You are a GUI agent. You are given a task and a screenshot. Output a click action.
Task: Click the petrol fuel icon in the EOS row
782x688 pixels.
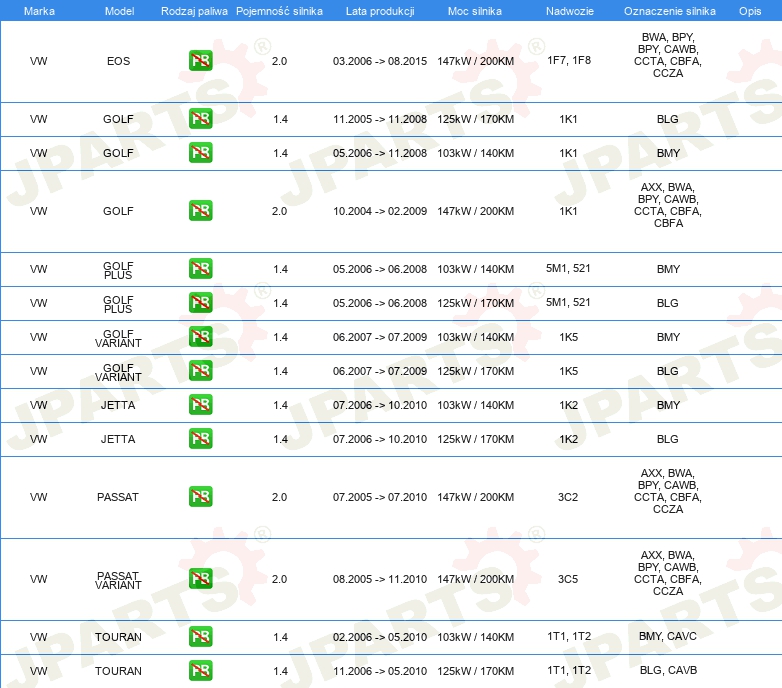point(200,61)
